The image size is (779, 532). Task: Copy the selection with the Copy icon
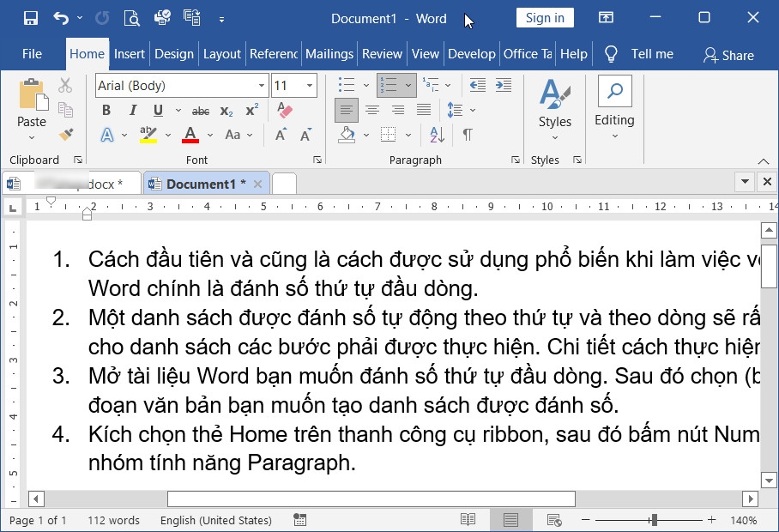pos(65,109)
